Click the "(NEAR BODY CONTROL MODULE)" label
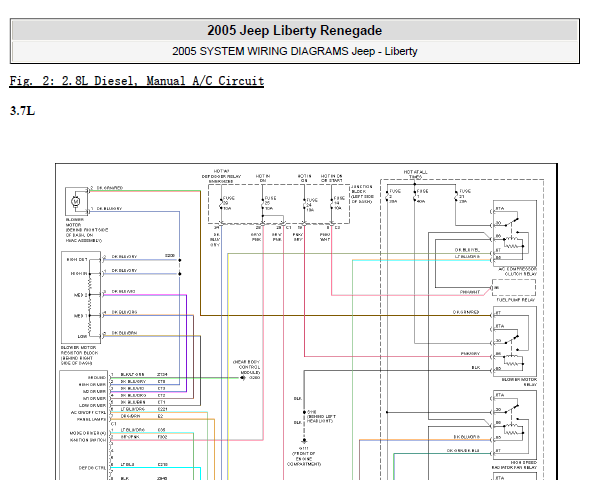 [247, 367]
